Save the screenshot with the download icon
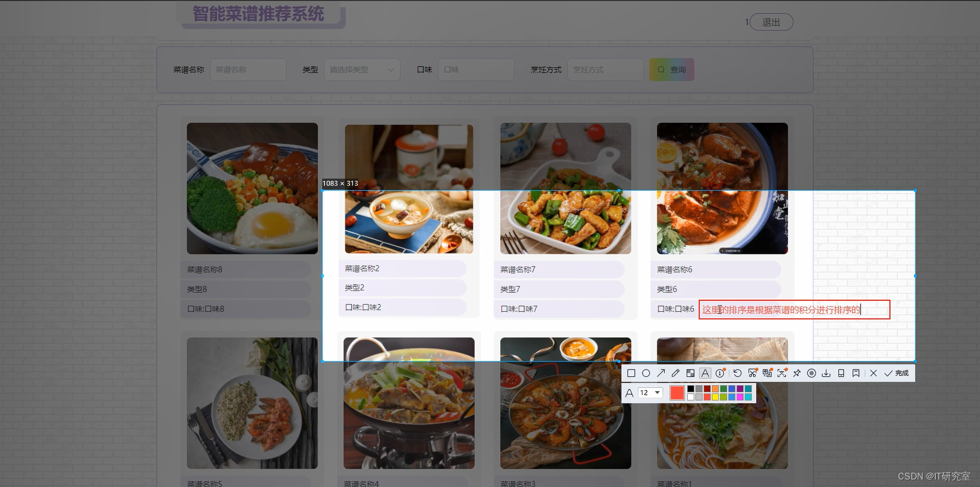 click(x=826, y=373)
